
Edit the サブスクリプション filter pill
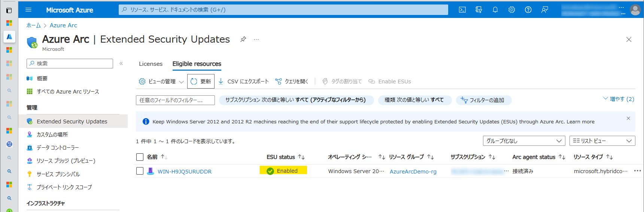tap(297, 100)
